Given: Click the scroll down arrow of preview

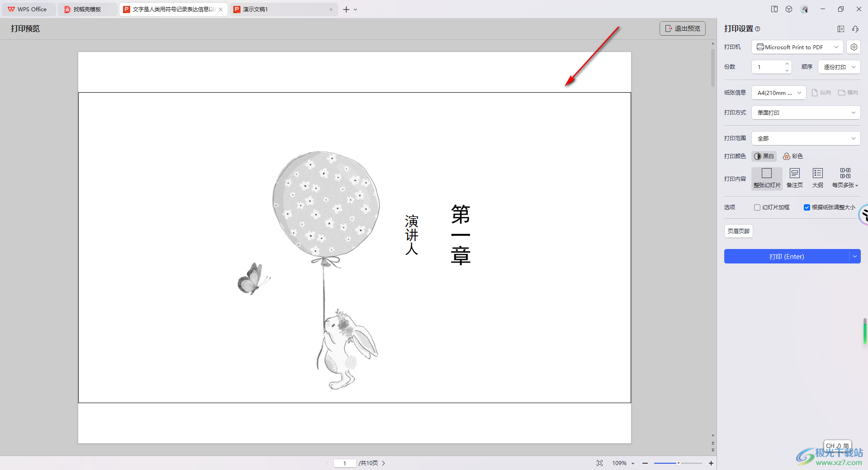Looking at the screenshot, I should tap(713, 436).
